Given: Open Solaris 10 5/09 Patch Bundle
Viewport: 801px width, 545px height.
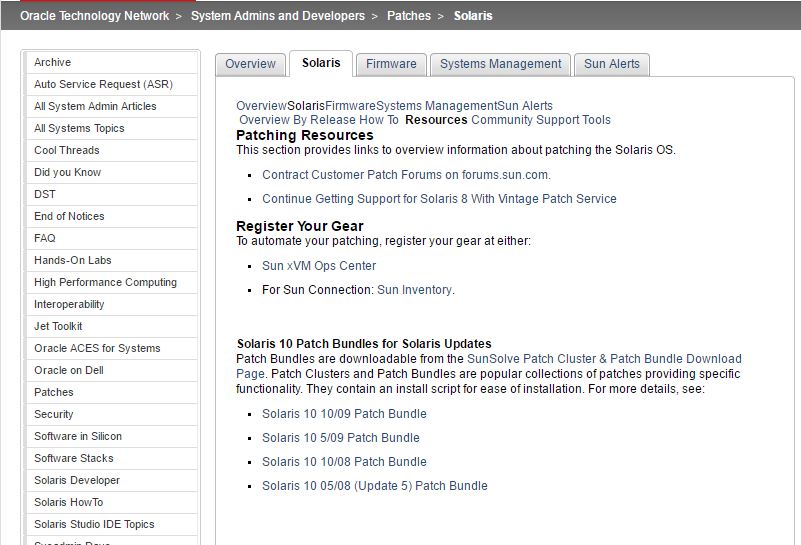Looking at the screenshot, I should tap(341, 438).
